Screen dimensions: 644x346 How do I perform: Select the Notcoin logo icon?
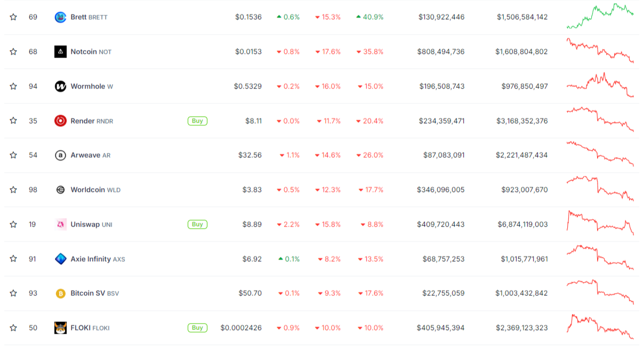tap(60, 51)
